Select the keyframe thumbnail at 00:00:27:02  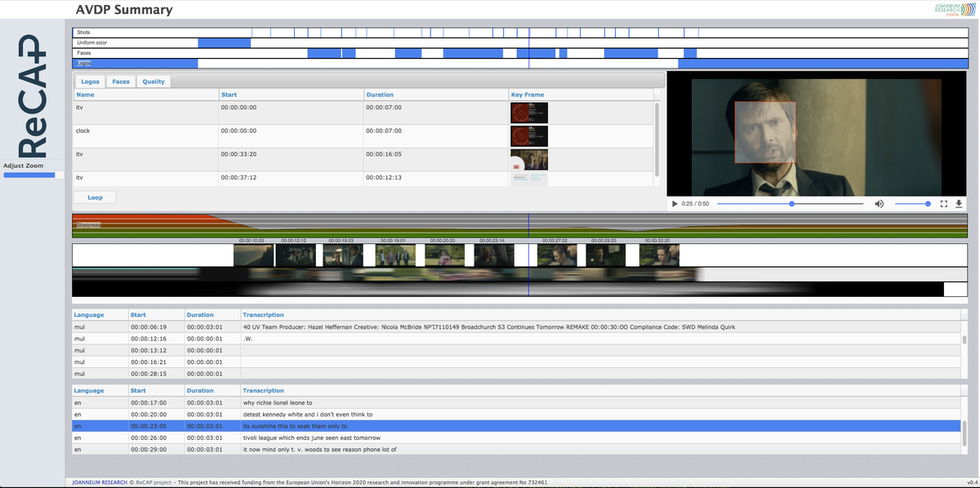pos(557,255)
